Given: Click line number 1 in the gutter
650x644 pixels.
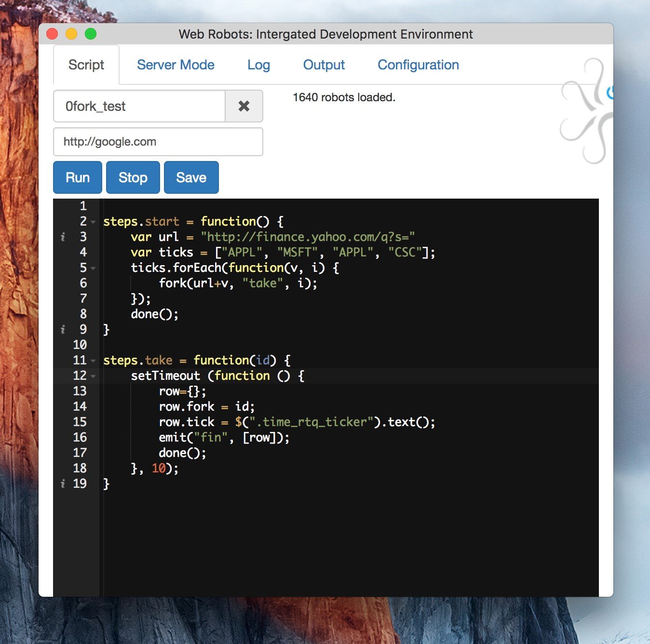Looking at the screenshot, I should click(x=83, y=206).
